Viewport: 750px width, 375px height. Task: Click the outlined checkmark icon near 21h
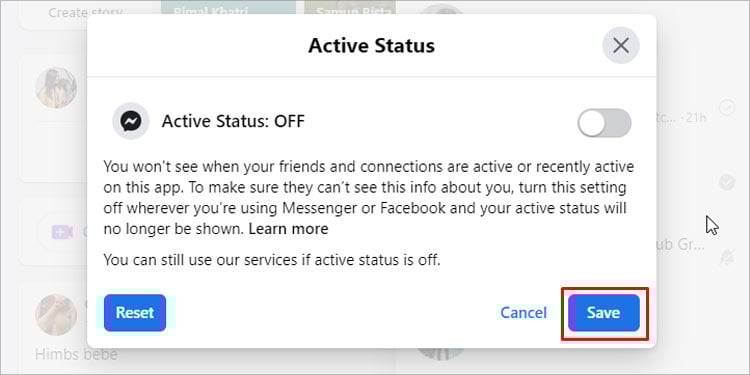728,107
